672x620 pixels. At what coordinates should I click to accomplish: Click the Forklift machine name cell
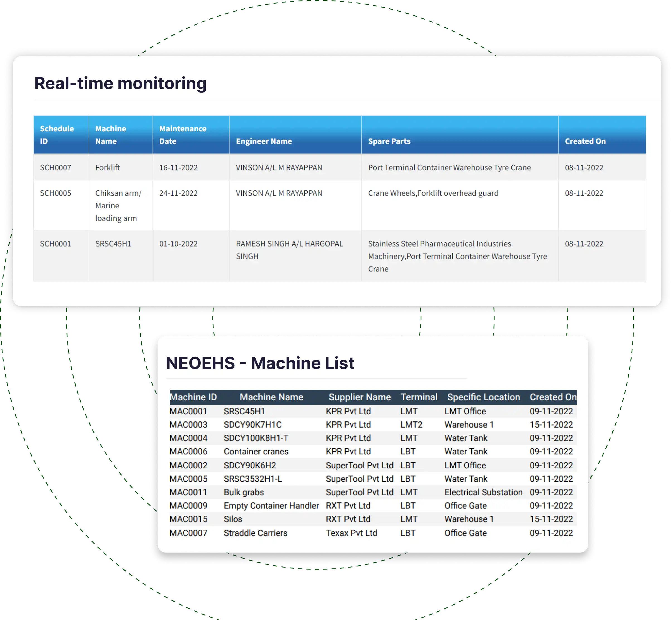[121, 167]
